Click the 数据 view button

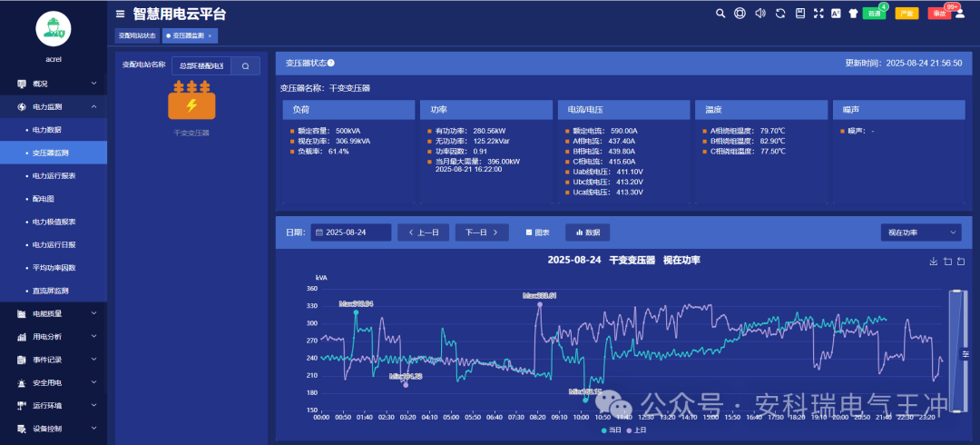point(587,232)
